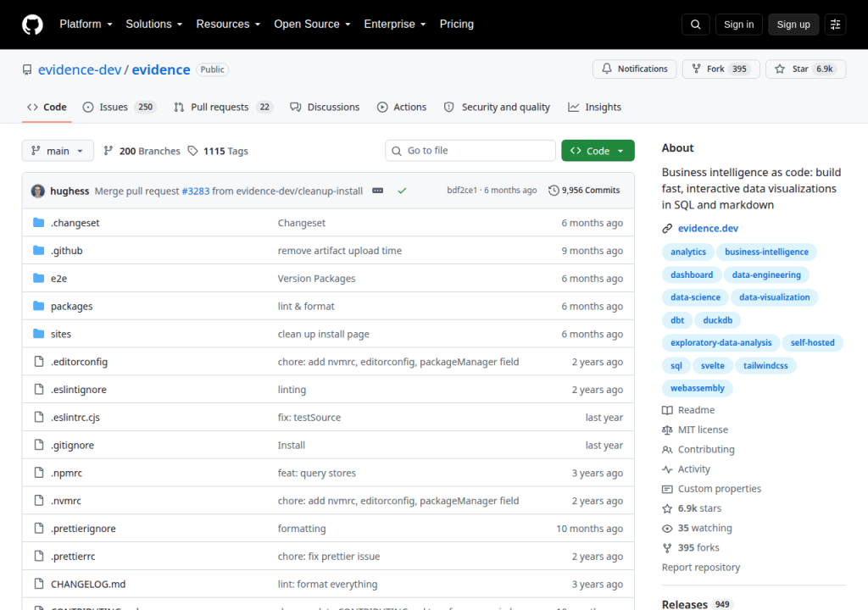The image size is (868, 610).
Task: Open the evidence-dev organization link
Action: click(80, 69)
